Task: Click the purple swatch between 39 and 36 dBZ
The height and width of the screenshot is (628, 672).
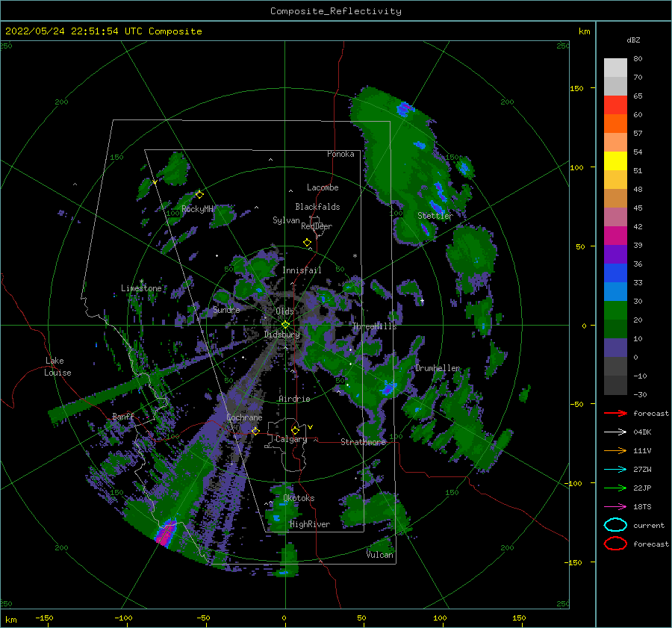Action: (x=615, y=255)
